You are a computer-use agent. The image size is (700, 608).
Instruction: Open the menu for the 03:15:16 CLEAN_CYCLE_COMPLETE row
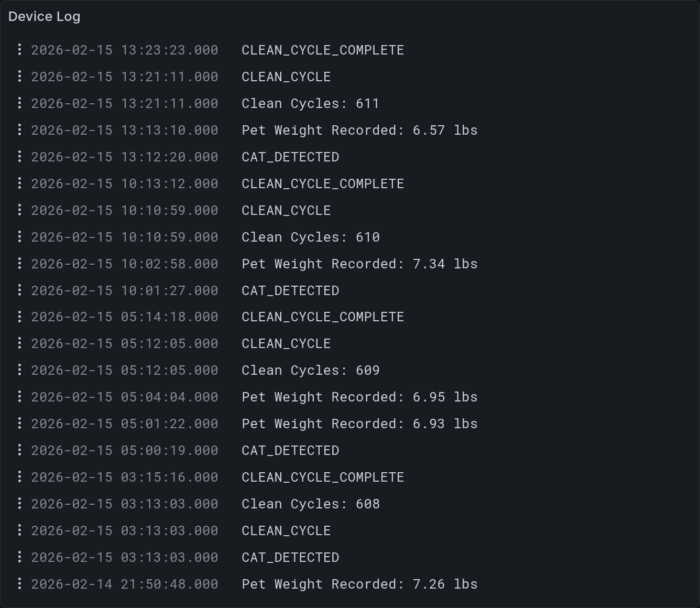pyautogui.click(x=19, y=477)
